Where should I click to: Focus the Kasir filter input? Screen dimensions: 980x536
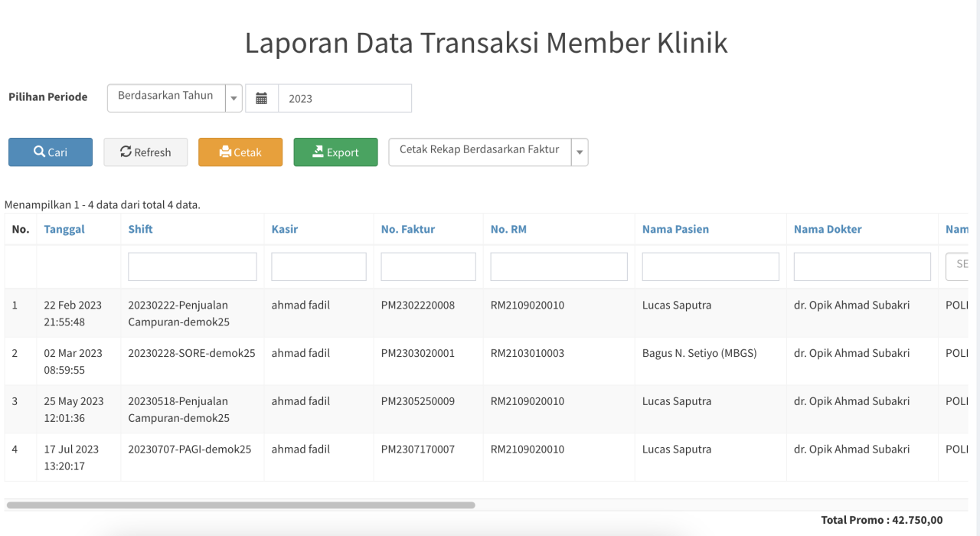(x=318, y=266)
